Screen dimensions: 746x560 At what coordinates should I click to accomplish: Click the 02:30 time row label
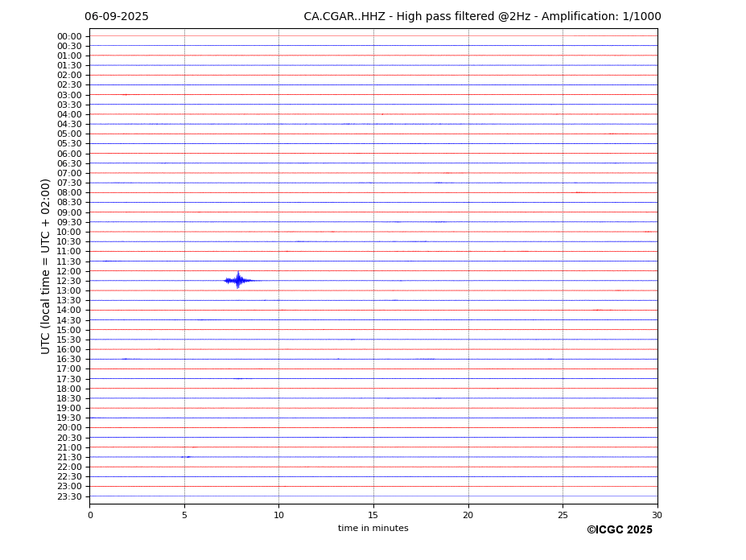tap(69, 85)
